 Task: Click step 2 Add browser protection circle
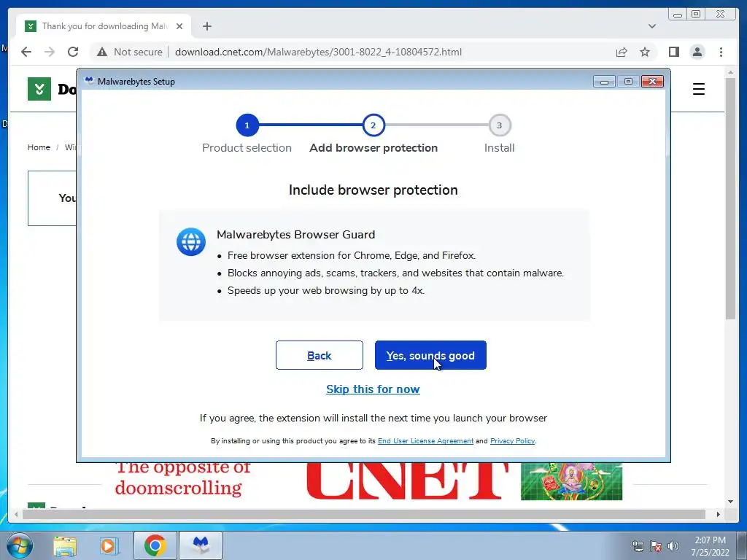[373, 125]
